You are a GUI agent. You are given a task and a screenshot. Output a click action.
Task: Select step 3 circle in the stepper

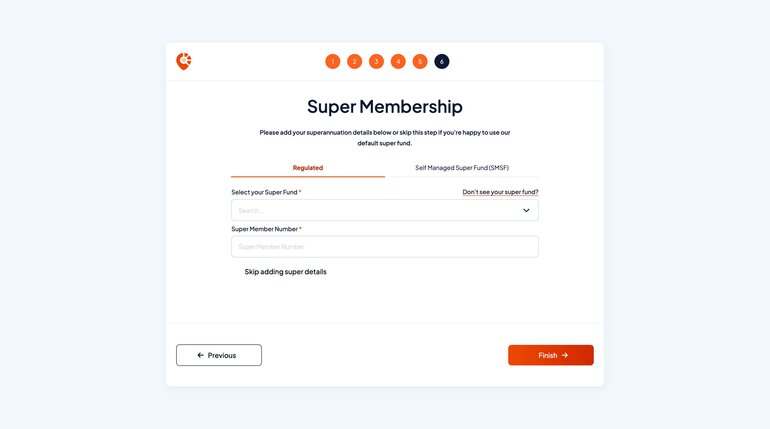[x=376, y=61]
